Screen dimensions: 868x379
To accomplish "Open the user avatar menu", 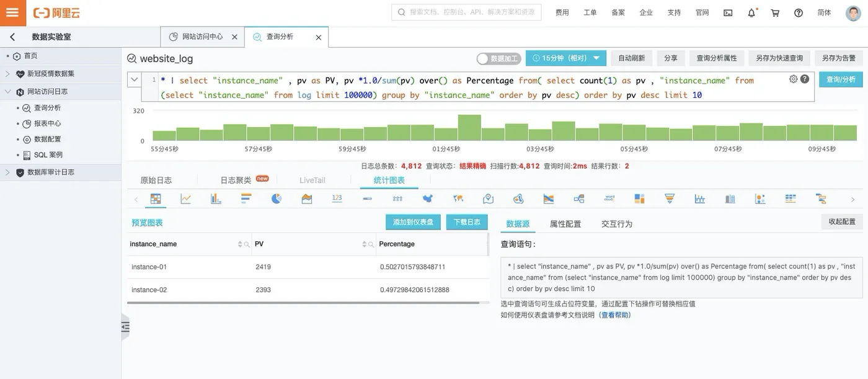I will [853, 12].
